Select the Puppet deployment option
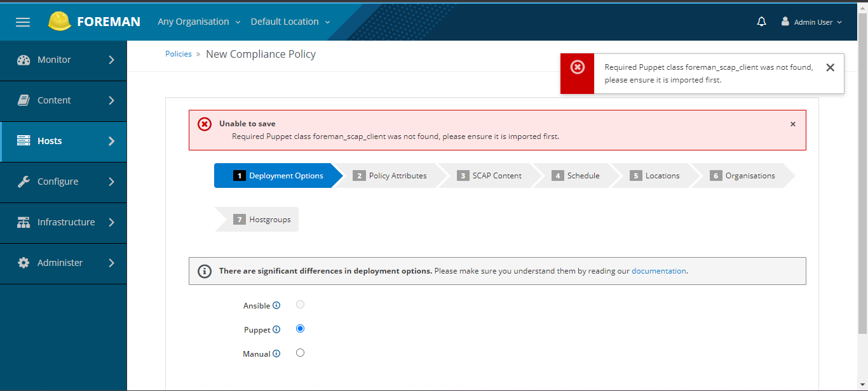 pos(300,329)
